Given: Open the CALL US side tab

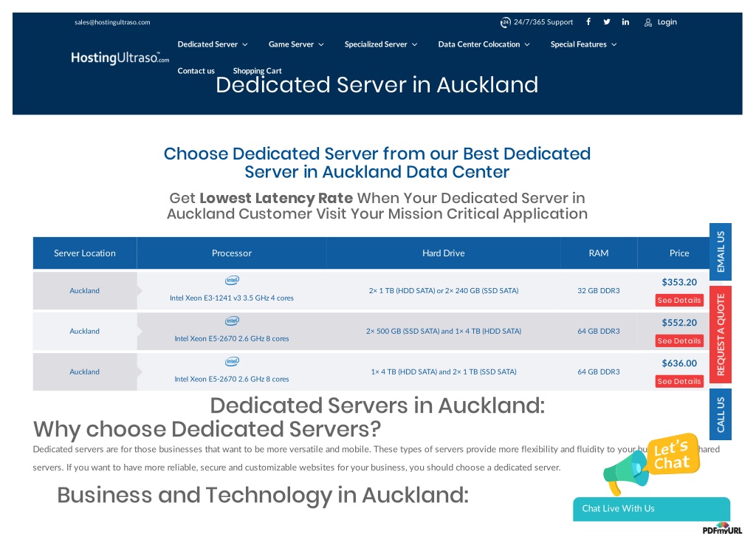Looking at the screenshot, I should pos(721,414).
